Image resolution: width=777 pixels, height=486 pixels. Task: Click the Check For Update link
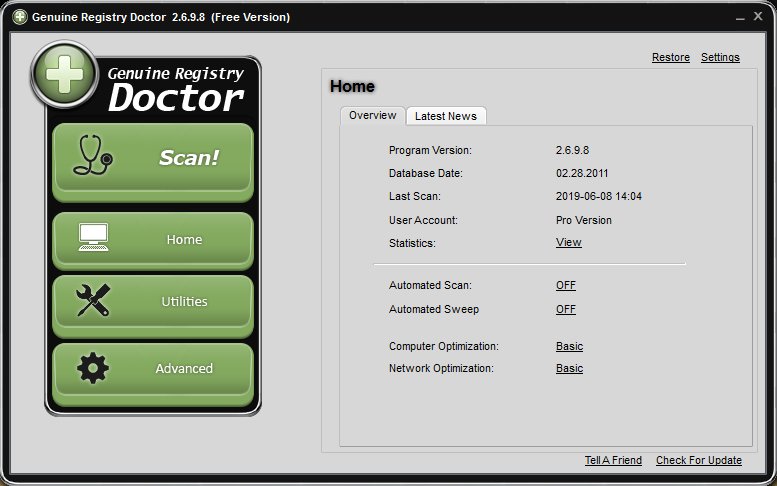(x=699, y=460)
